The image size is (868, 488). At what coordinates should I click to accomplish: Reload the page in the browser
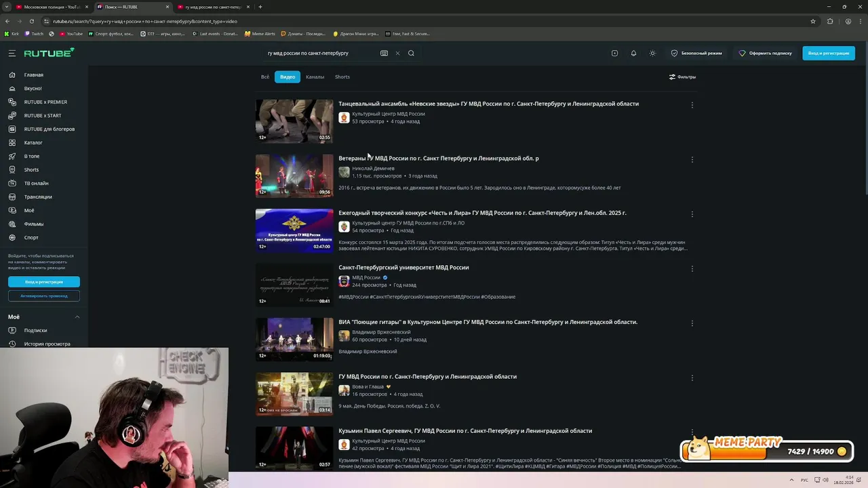[31, 21]
